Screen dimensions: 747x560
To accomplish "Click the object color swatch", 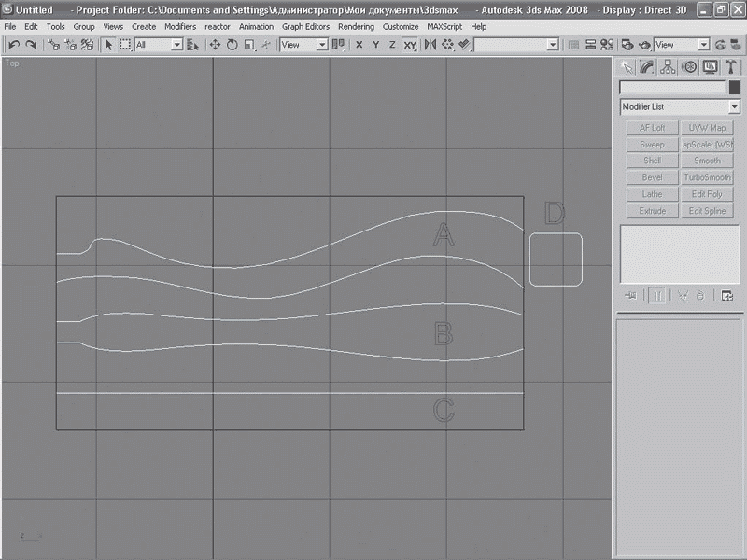I will point(735,88).
